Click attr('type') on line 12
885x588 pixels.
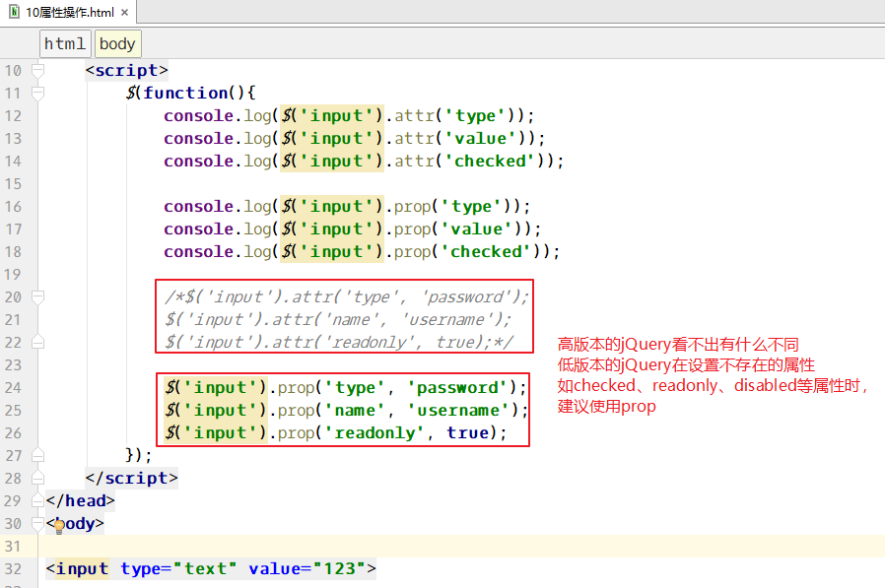coord(459,115)
